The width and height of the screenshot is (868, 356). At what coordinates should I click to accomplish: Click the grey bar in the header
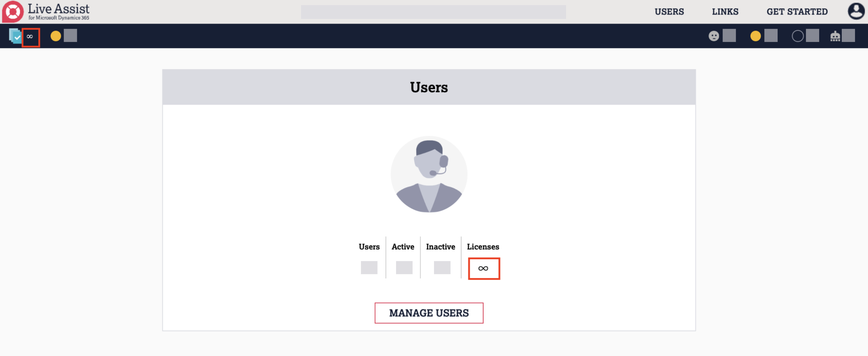[x=433, y=12]
